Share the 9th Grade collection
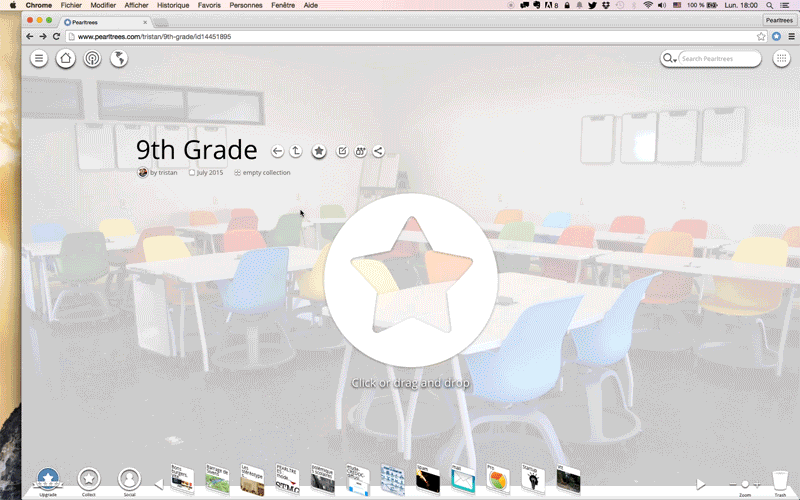The image size is (800, 500). click(x=378, y=151)
